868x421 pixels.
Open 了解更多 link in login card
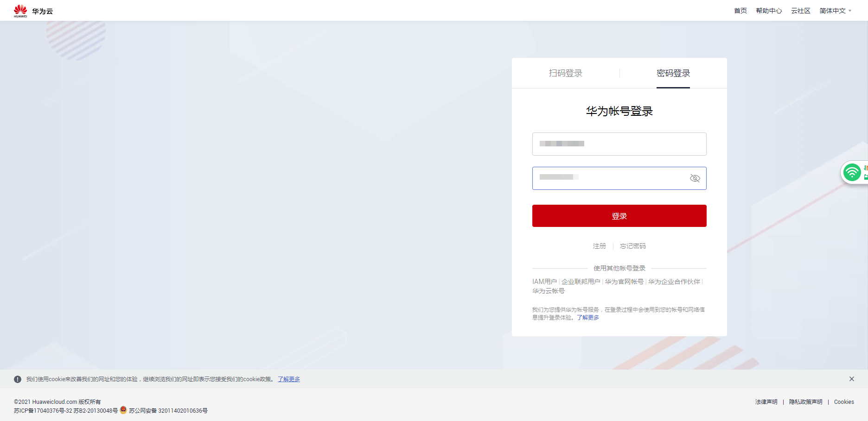tap(588, 318)
